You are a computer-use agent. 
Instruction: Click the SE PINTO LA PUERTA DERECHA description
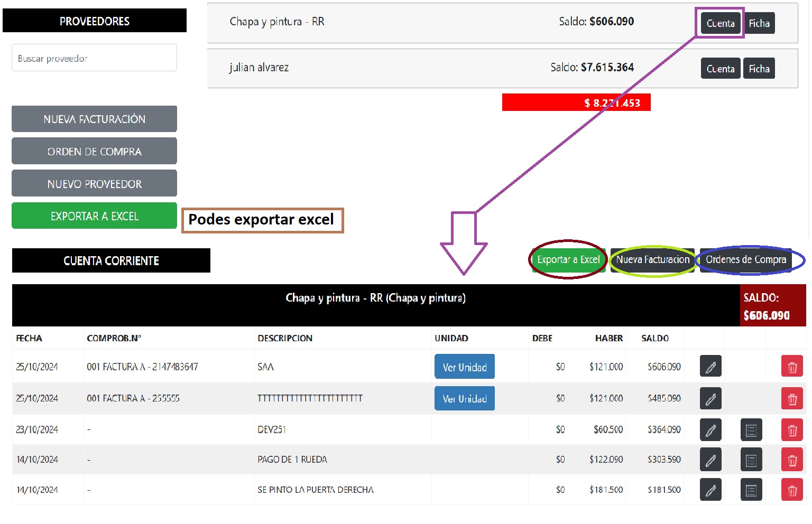(x=316, y=490)
